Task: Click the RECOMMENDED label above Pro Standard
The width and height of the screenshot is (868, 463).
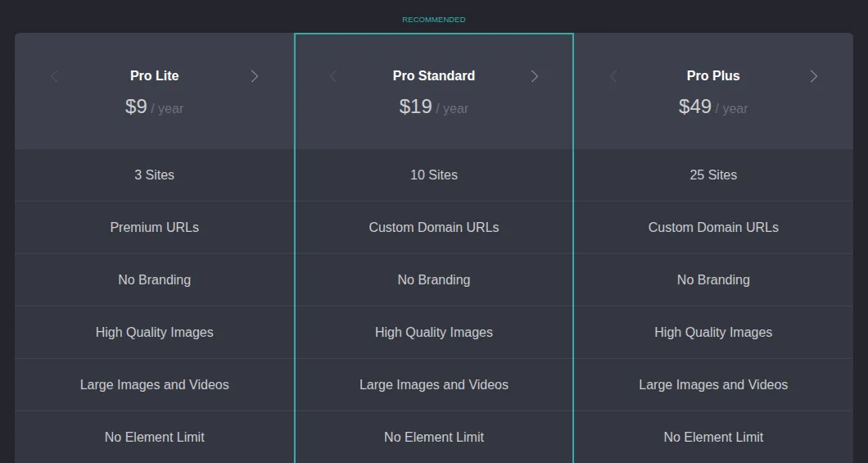Action: 434,20
